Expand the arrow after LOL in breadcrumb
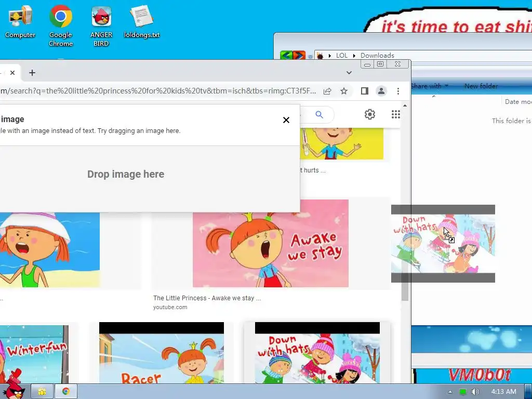Image resolution: width=532 pixels, height=399 pixels. (354, 56)
